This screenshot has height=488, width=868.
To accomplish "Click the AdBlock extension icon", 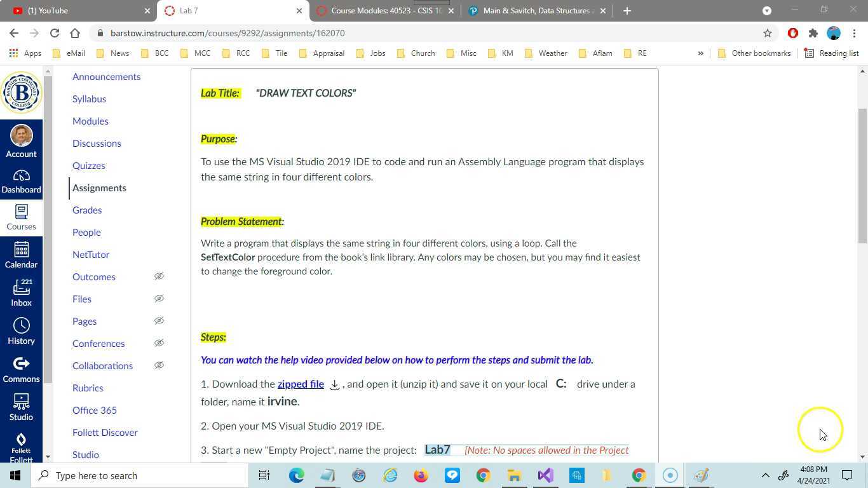I will tap(793, 33).
